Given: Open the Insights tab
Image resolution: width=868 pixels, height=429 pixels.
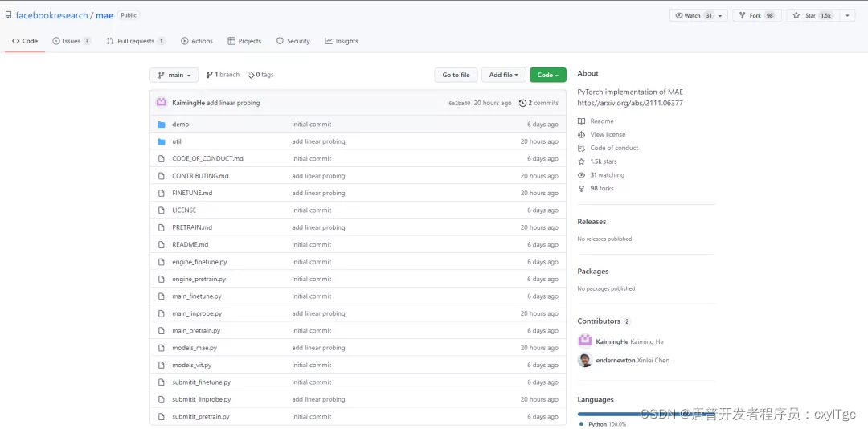Looking at the screenshot, I should [342, 41].
